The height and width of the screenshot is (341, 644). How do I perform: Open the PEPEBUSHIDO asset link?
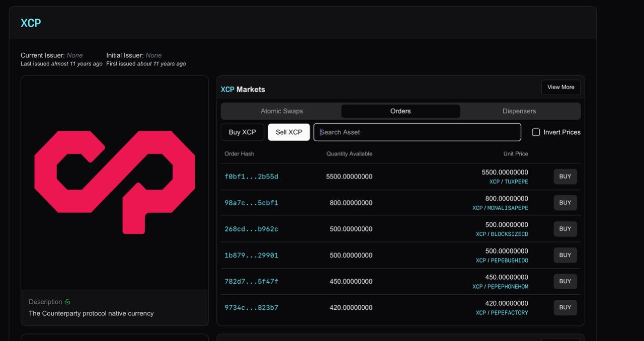510,260
